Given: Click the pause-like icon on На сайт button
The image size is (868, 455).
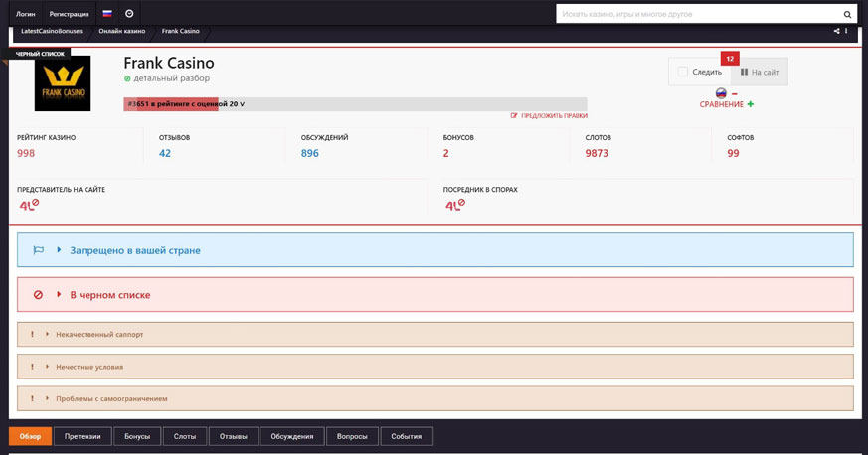Looking at the screenshot, I should [x=744, y=72].
